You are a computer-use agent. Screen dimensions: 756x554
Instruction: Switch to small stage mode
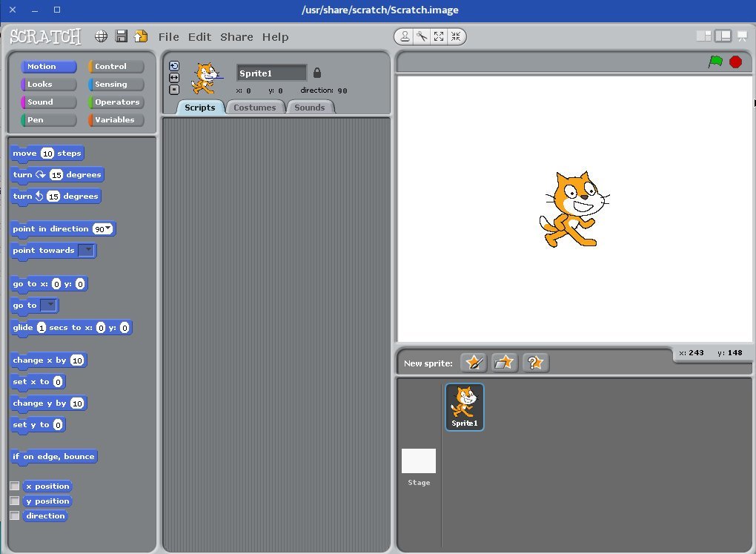704,36
